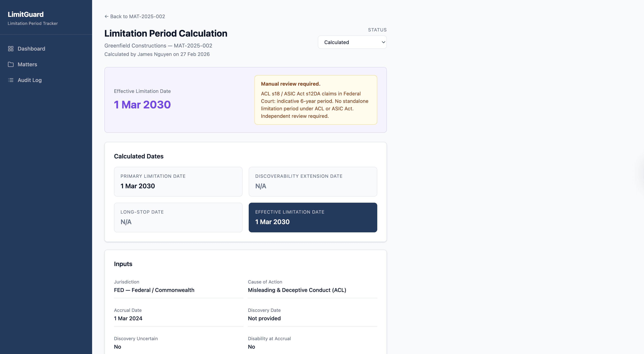
Task: Click the Manual review required warning box
Action: tap(315, 100)
